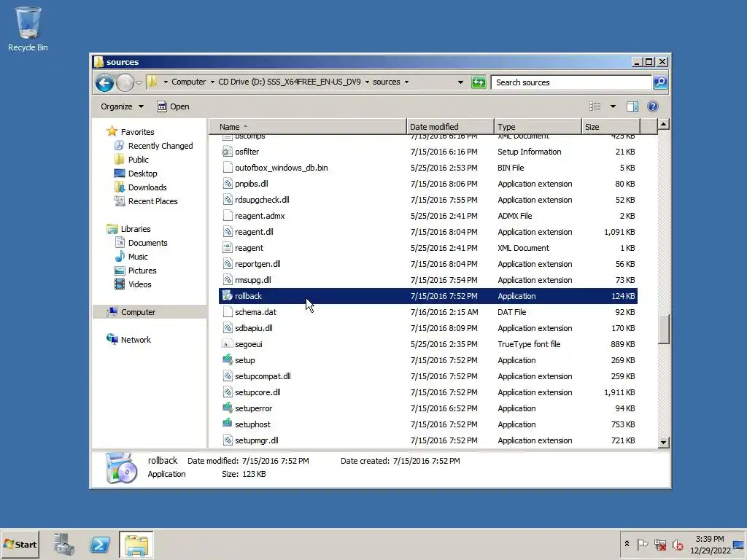This screenshot has width=747, height=560.
Task: Show hidden tray icons arrow
Action: pyautogui.click(x=627, y=544)
